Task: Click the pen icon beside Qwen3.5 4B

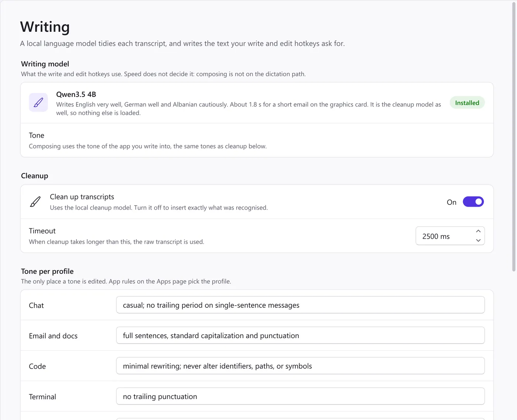Action: point(38,103)
